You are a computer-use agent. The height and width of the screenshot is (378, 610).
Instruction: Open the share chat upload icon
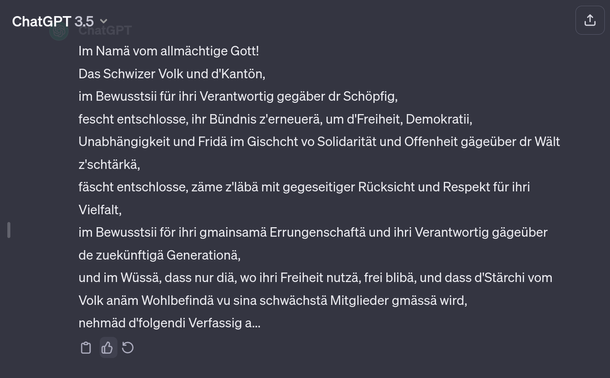[x=590, y=20]
